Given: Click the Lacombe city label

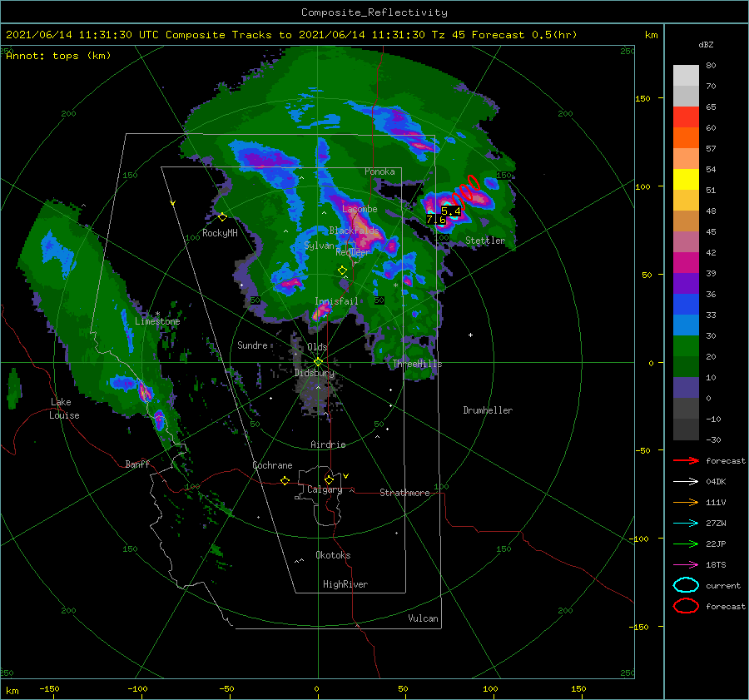Looking at the screenshot, I should [360, 209].
